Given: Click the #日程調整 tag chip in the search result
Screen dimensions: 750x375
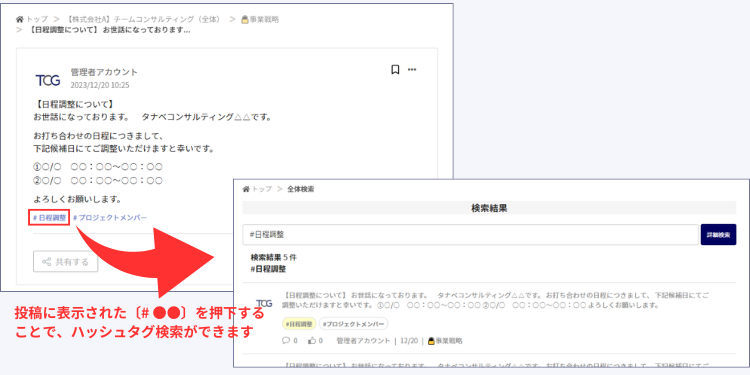Looking at the screenshot, I should (x=299, y=324).
